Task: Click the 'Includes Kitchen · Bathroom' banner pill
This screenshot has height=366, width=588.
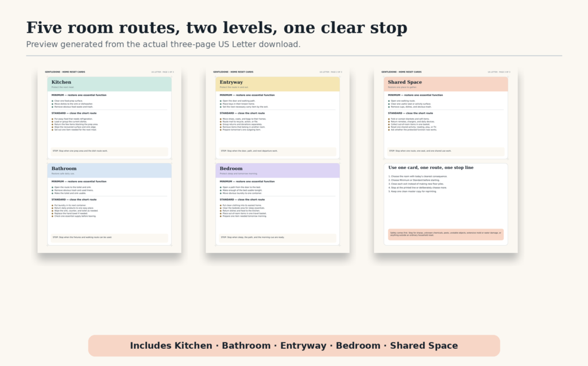Action: (x=294, y=346)
